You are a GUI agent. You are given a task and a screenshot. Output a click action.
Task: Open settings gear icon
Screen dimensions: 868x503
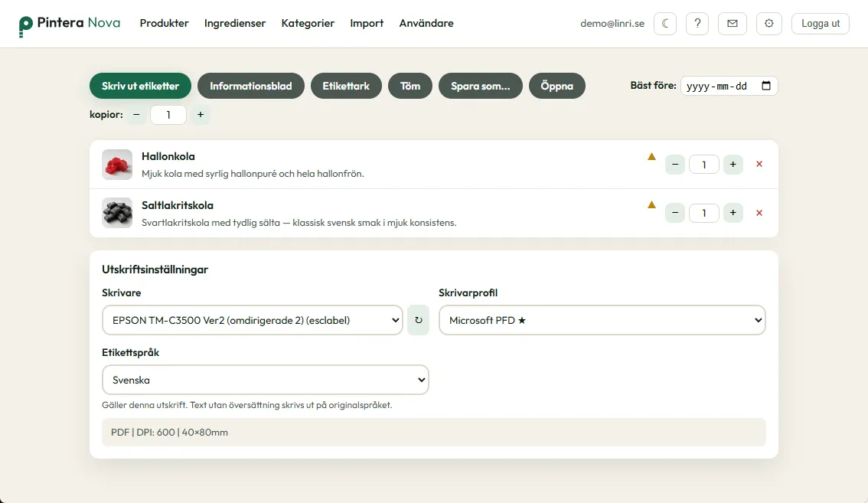coord(769,24)
